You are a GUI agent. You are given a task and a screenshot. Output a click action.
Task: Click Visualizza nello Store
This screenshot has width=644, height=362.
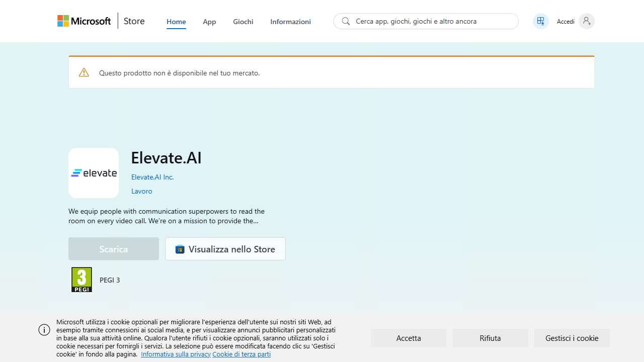click(x=225, y=249)
